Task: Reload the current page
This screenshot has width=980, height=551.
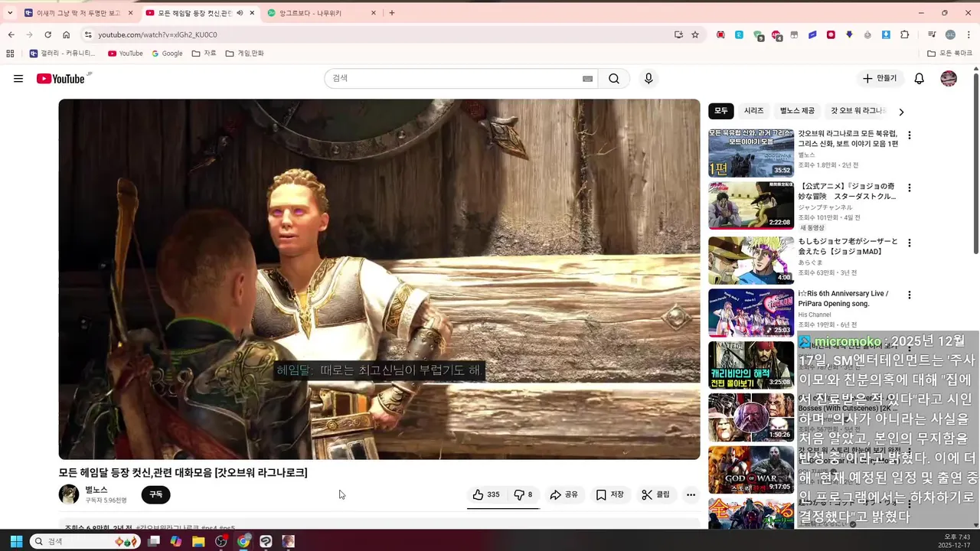Action: (x=47, y=34)
